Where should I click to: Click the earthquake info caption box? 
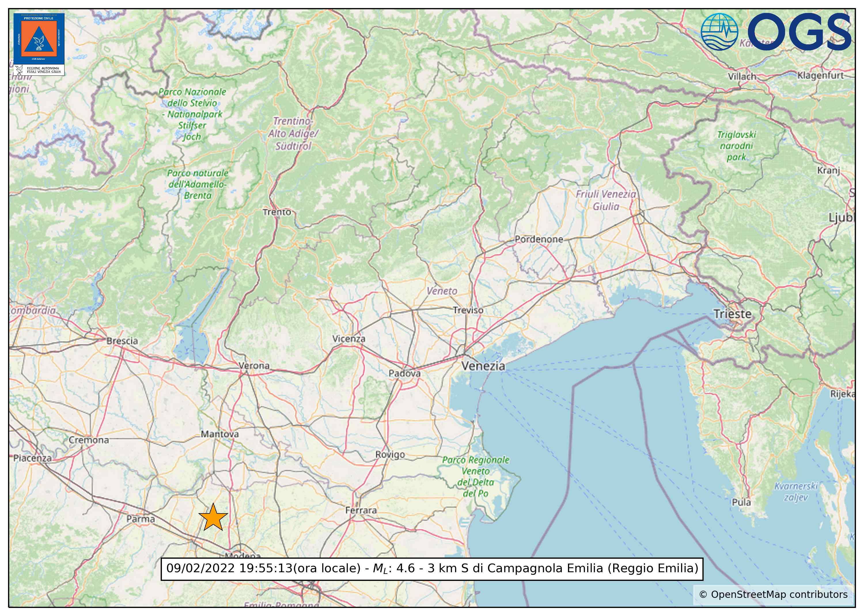click(432, 568)
